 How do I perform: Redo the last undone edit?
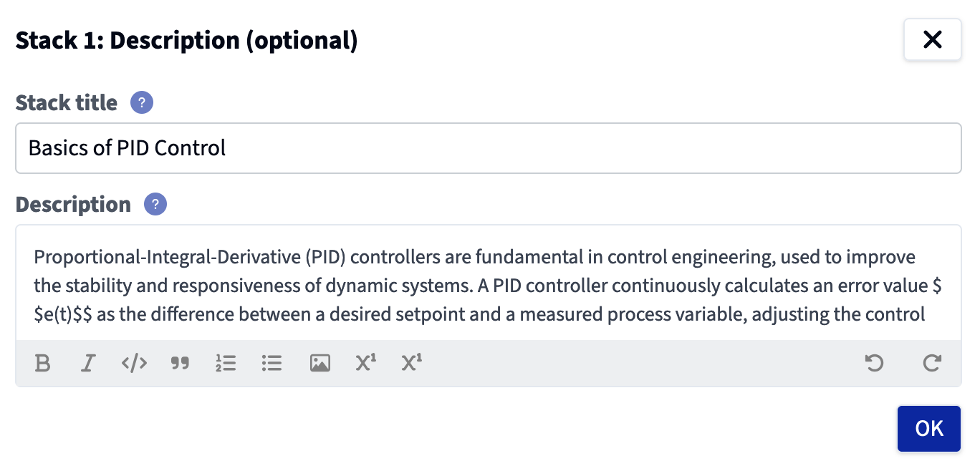click(x=931, y=364)
